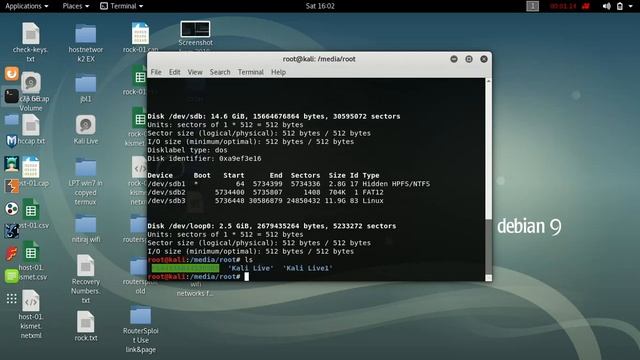Image resolution: width=640 pixels, height=360 pixels.
Task: Open the green notes dock icon
Action: pyautogui.click(x=11, y=276)
